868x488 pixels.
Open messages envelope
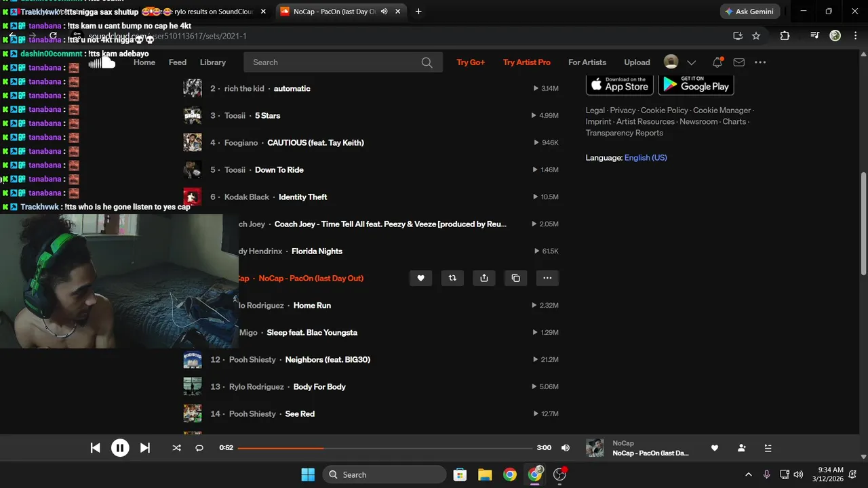point(739,62)
